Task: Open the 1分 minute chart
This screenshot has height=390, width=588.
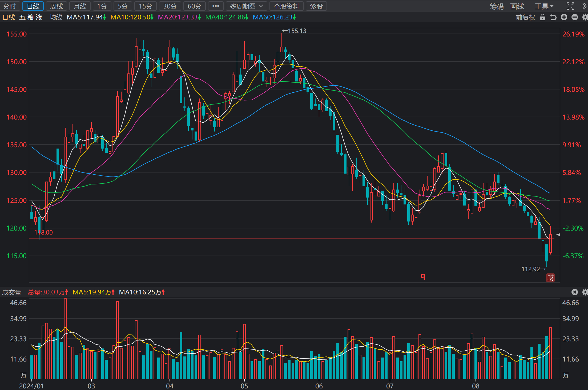Action: [x=102, y=6]
